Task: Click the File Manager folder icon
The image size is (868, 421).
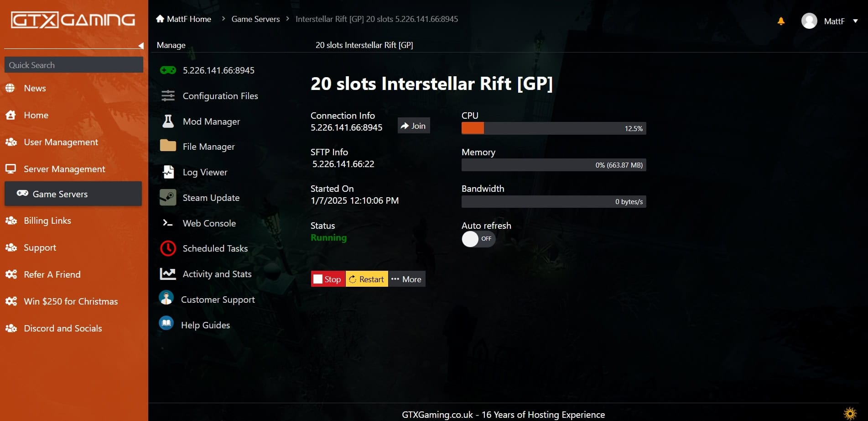Action: click(x=168, y=146)
